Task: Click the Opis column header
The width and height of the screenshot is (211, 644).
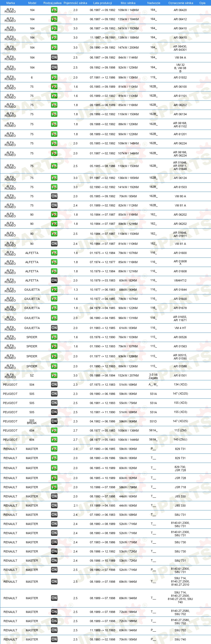Action: click(x=202, y=3)
